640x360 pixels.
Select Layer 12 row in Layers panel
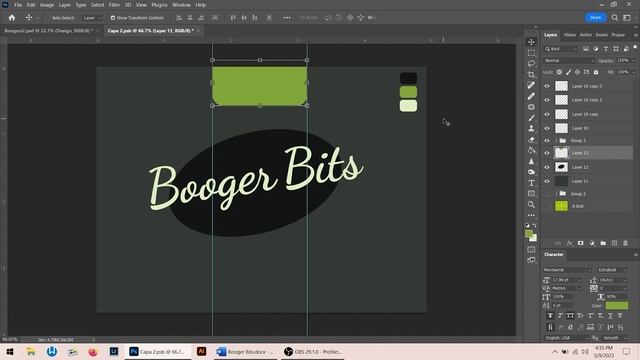(587, 167)
